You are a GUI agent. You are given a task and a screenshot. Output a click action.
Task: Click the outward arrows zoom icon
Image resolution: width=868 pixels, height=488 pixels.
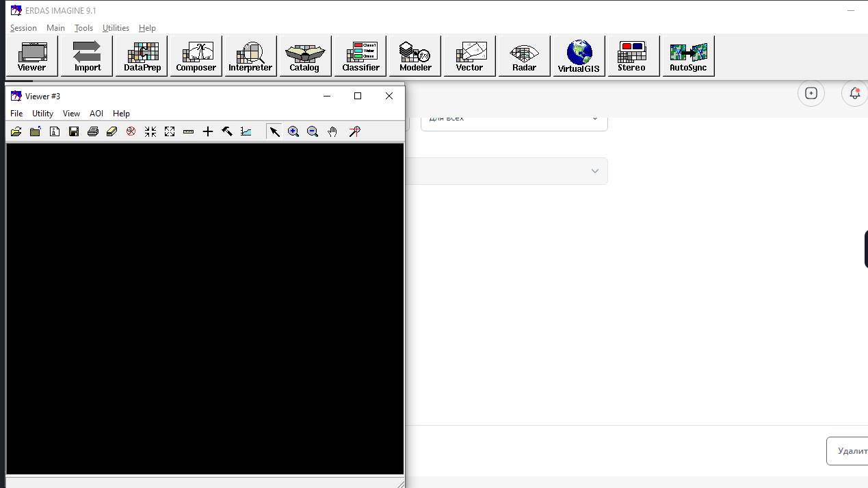[x=170, y=131]
